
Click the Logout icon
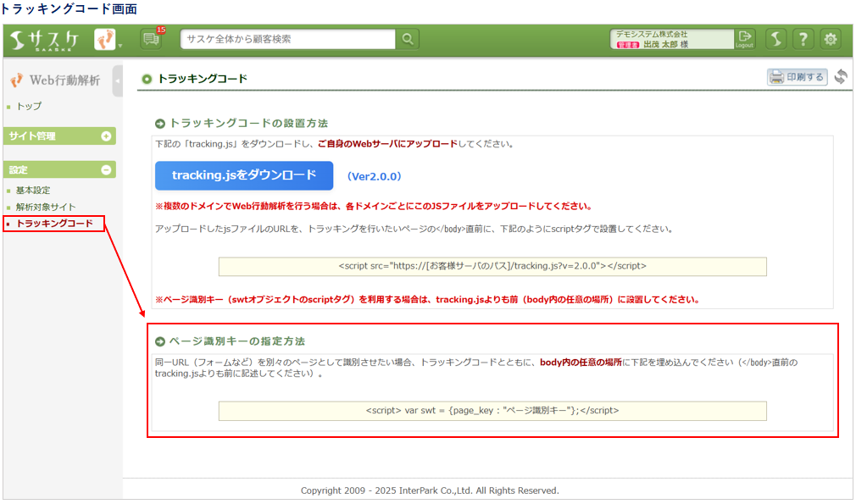745,39
